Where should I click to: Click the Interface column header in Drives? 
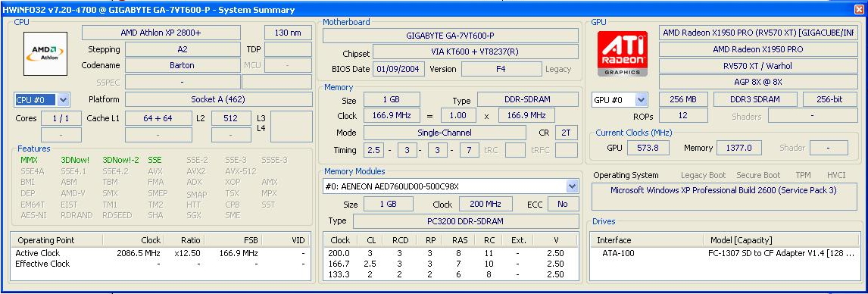click(647, 240)
